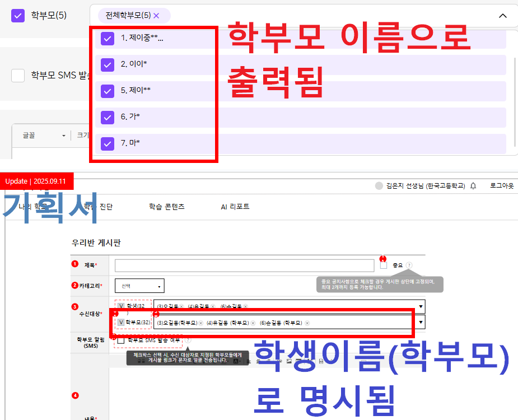
Task: Click the help icon next to 중요
Action: pyautogui.click(x=409, y=265)
